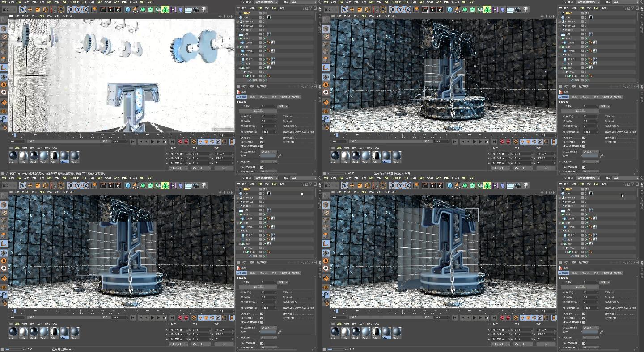Click Play in bottom-right timeline
The height and width of the screenshot is (352, 644).
pyautogui.click(x=475, y=318)
